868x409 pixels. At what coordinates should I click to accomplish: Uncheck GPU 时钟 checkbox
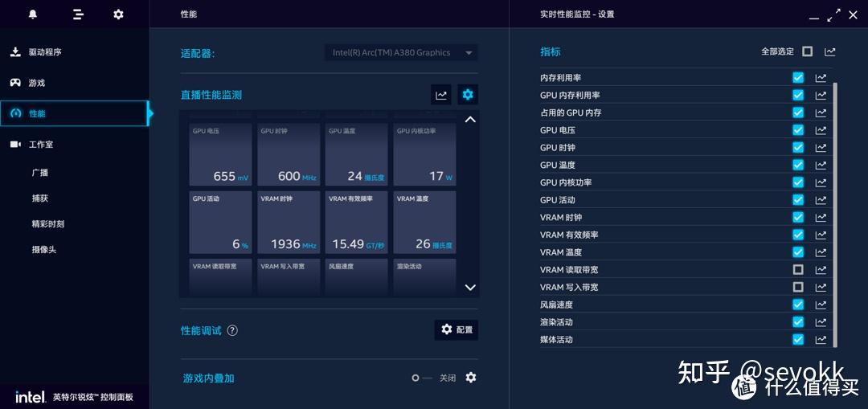(798, 147)
